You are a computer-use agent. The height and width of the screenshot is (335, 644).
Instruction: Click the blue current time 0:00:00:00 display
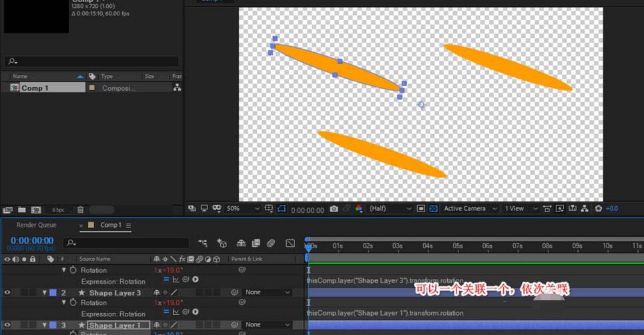[x=32, y=240]
